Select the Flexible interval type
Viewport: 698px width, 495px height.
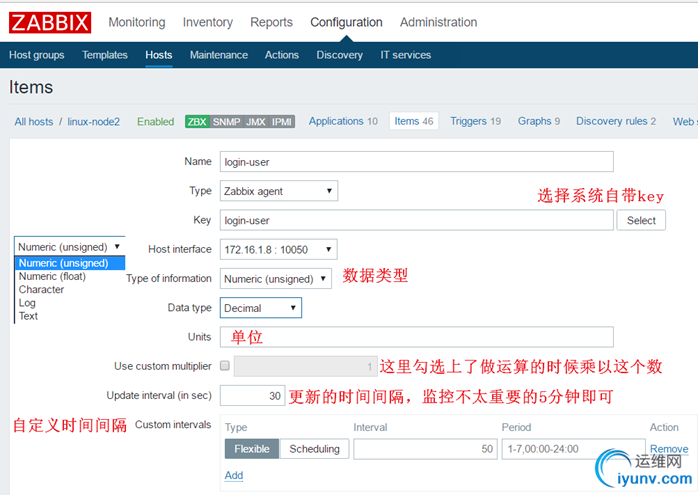click(x=252, y=449)
